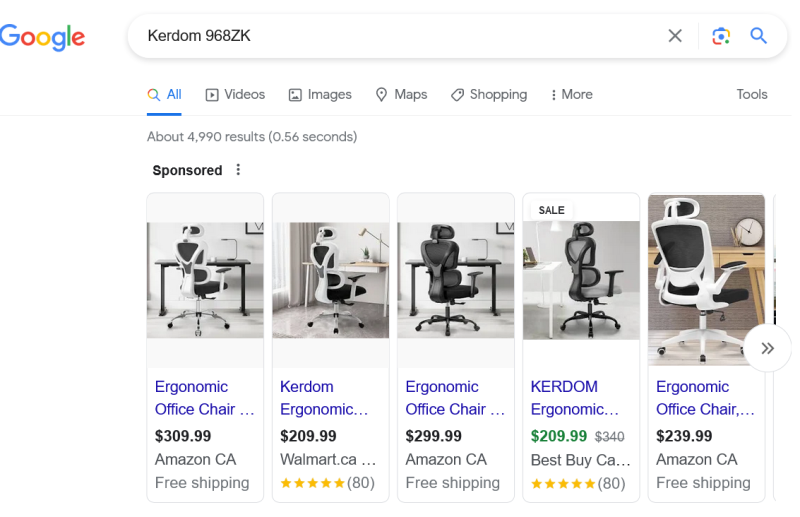Open Ergonomic Office Chair link at $309.99
This screenshot has width=800, height=517.
point(204,398)
